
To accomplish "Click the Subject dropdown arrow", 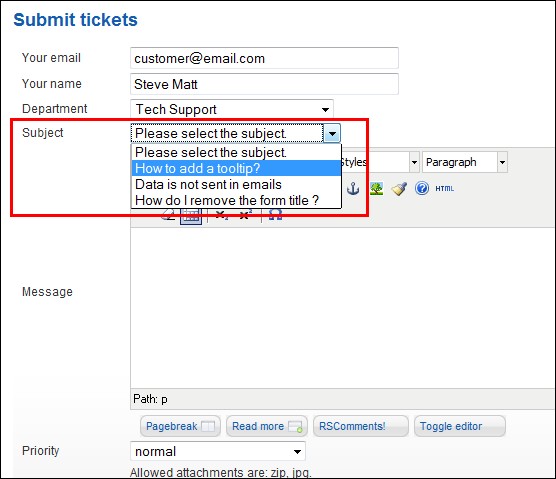I will point(332,133).
